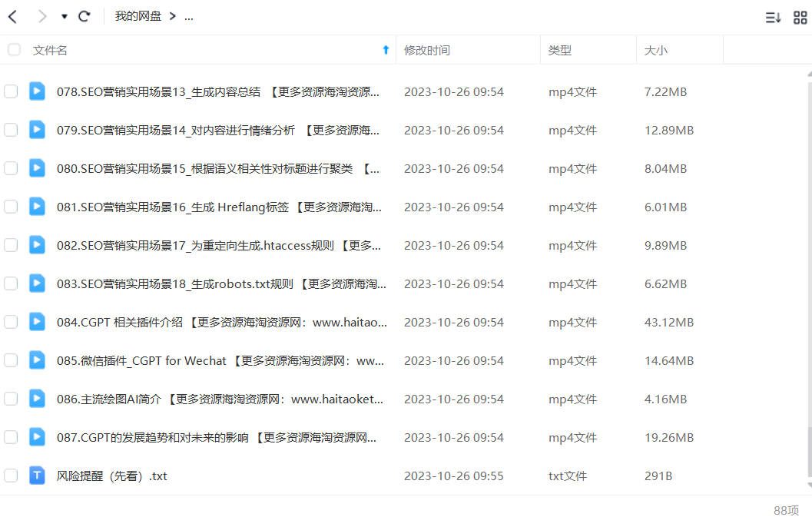The height and width of the screenshot is (517, 812).
Task: Open 084.CGPT 相关插件介绍 file name
Action: pos(222,322)
